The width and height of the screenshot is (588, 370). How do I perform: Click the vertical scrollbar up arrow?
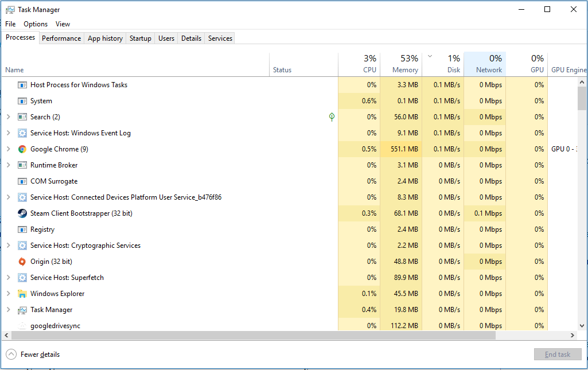coord(582,81)
